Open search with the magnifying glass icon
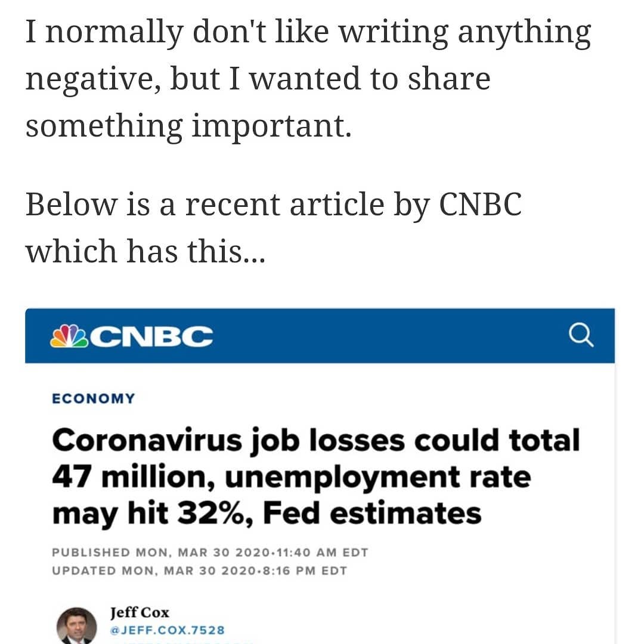The image size is (644, 644). [581, 335]
